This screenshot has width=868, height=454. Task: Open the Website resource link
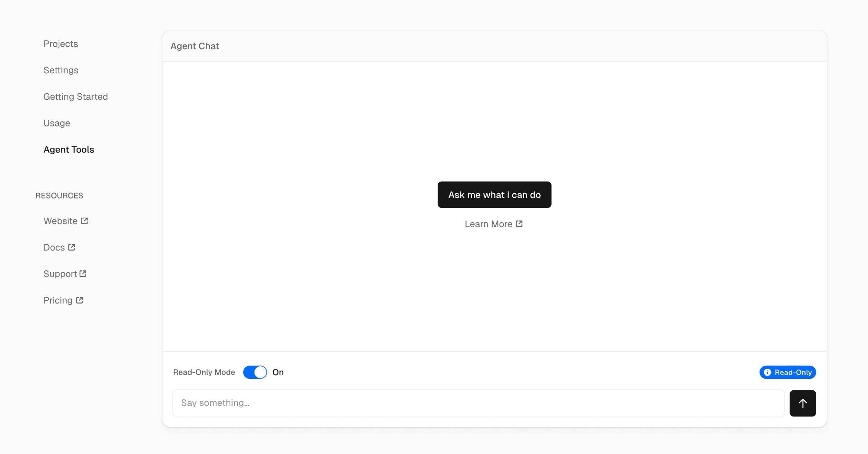(x=60, y=221)
